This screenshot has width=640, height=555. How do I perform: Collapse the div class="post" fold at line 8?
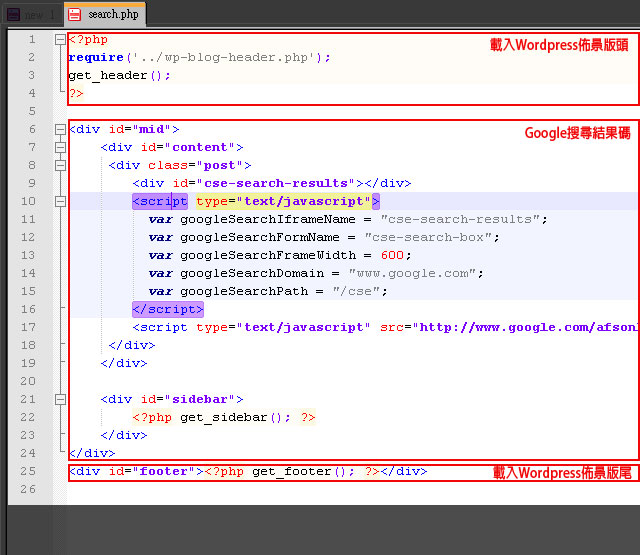(x=60, y=165)
